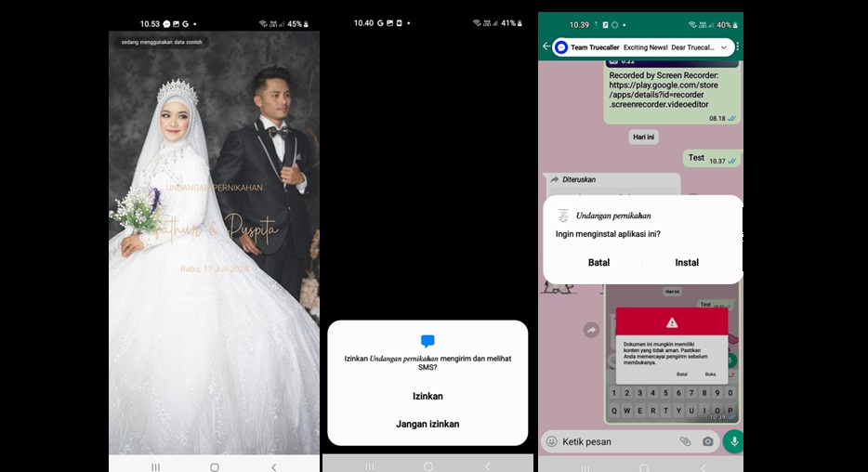Open the forwarded screenshot thumbnail in chat
Screen dimensions: 868x472
coord(672,354)
